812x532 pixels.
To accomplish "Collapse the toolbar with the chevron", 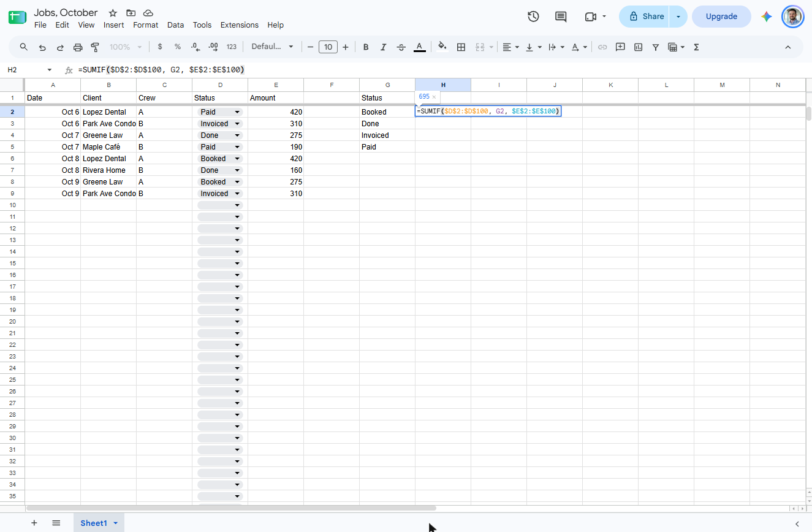I will pos(788,47).
